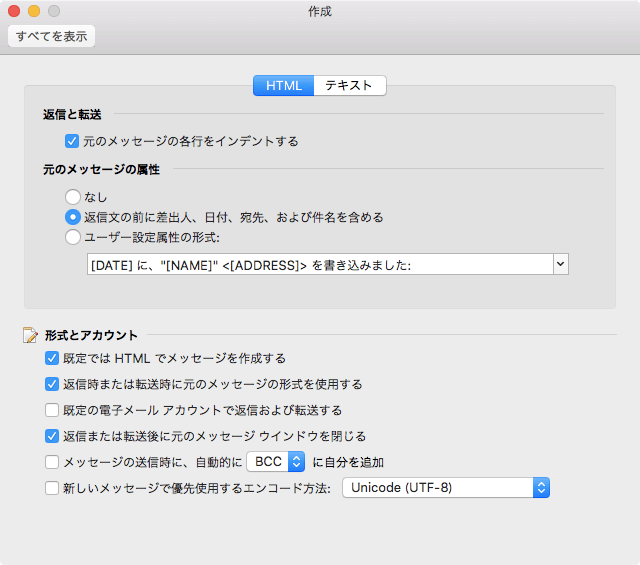Click the red close window button
The height and width of the screenshot is (565, 640).
[x=14, y=11]
